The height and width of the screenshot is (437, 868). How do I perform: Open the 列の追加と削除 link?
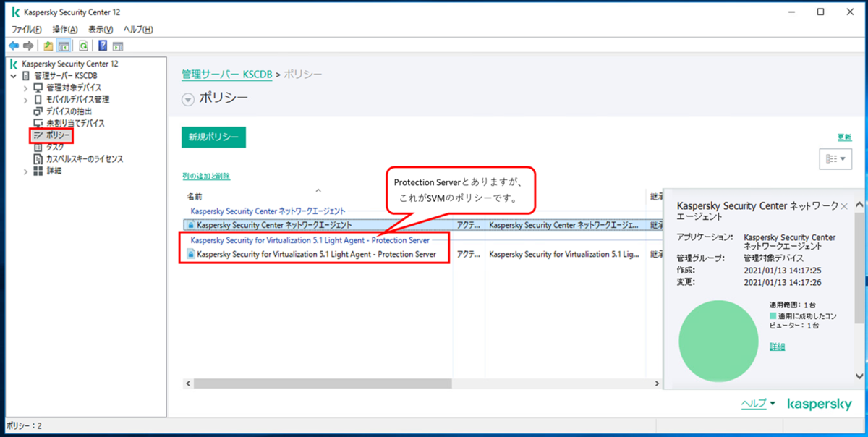(206, 176)
